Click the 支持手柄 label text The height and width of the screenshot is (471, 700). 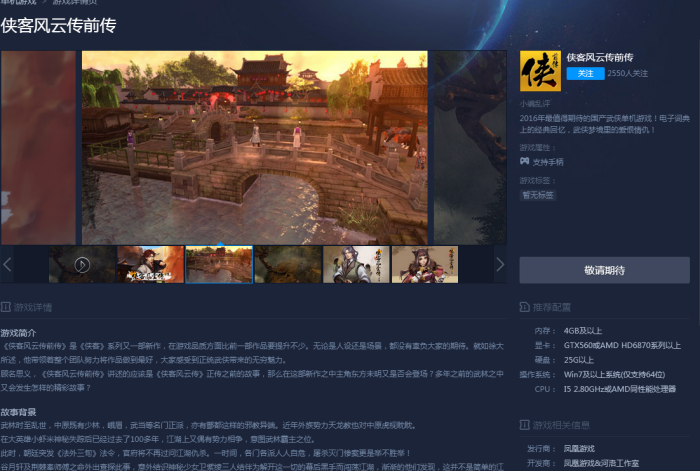pyautogui.click(x=548, y=162)
